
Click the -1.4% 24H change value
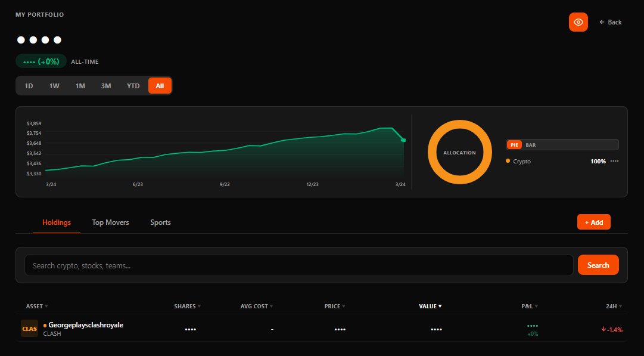612,330
